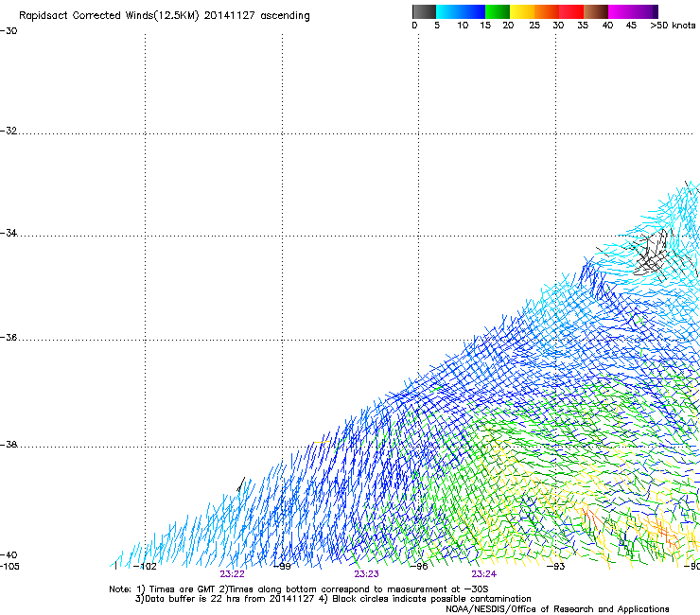Click the '25' label under the color bar
700x615 pixels.
(x=534, y=26)
